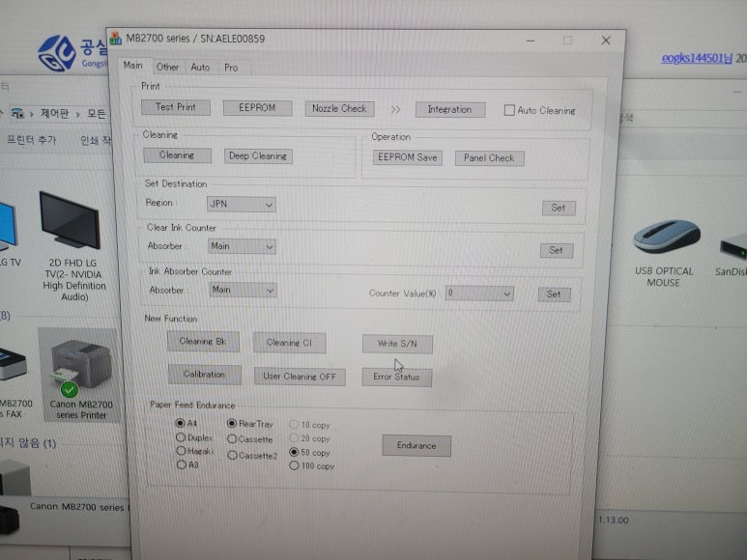Select the A3 paper radio button

pyautogui.click(x=182, y=464)
